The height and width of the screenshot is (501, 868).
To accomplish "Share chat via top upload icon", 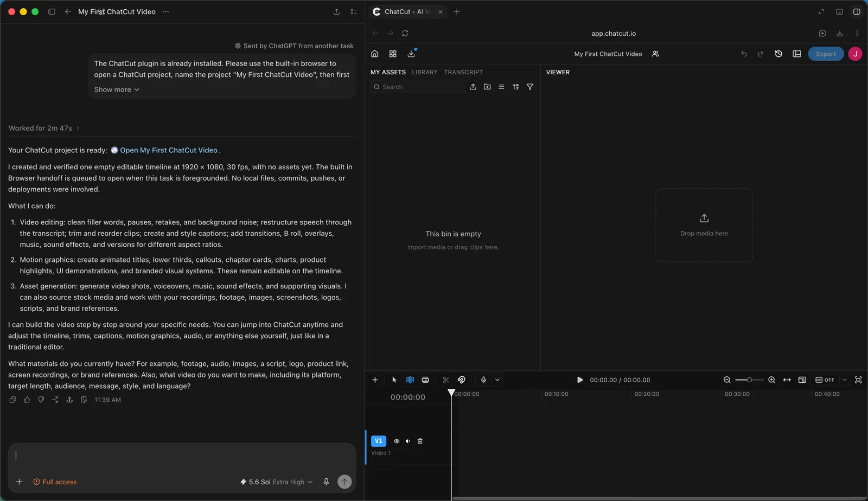I will click(336, 11).
